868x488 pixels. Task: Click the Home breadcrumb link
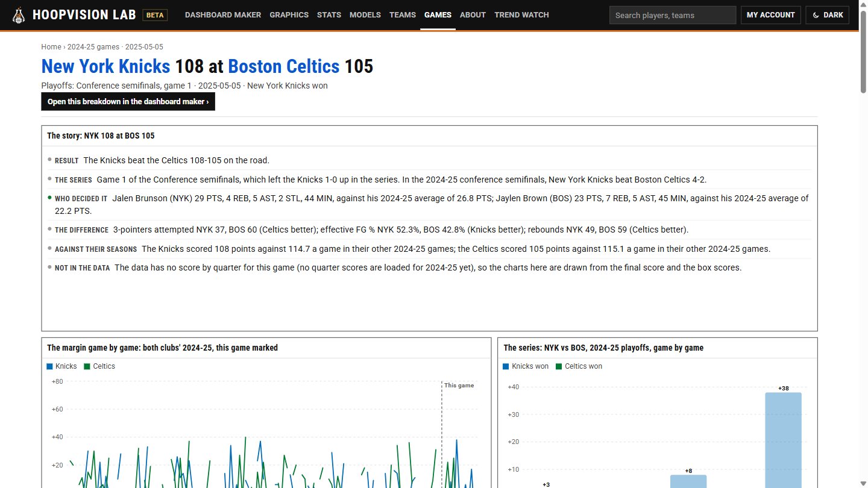(51, 47)
